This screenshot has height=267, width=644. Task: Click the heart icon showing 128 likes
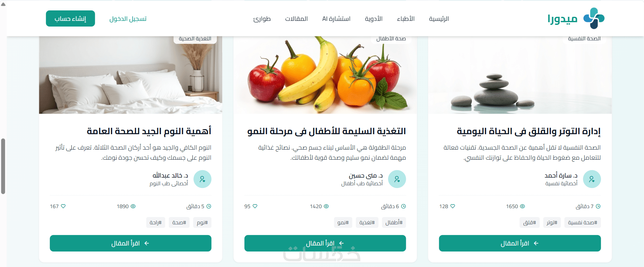click(x=453, y=206)
